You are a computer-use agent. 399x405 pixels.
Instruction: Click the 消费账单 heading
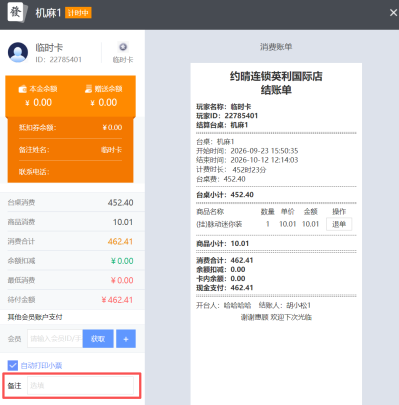click(x=276, y=47)
